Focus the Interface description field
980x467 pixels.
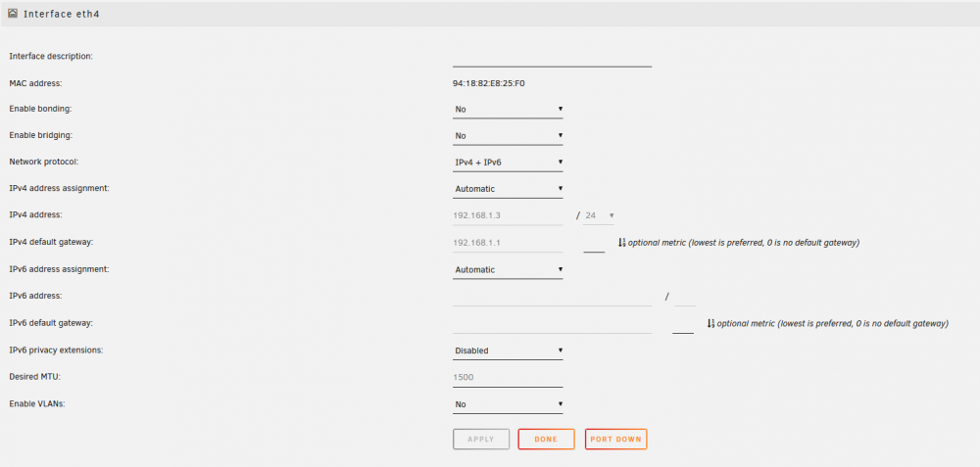tap(552, 58)
